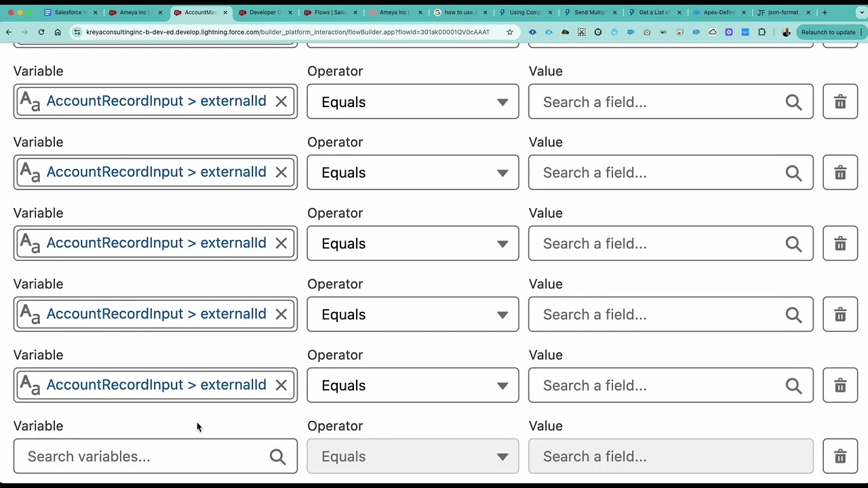Click Relaunch to update button
868x488 pixels.
[x=827, y=32]
